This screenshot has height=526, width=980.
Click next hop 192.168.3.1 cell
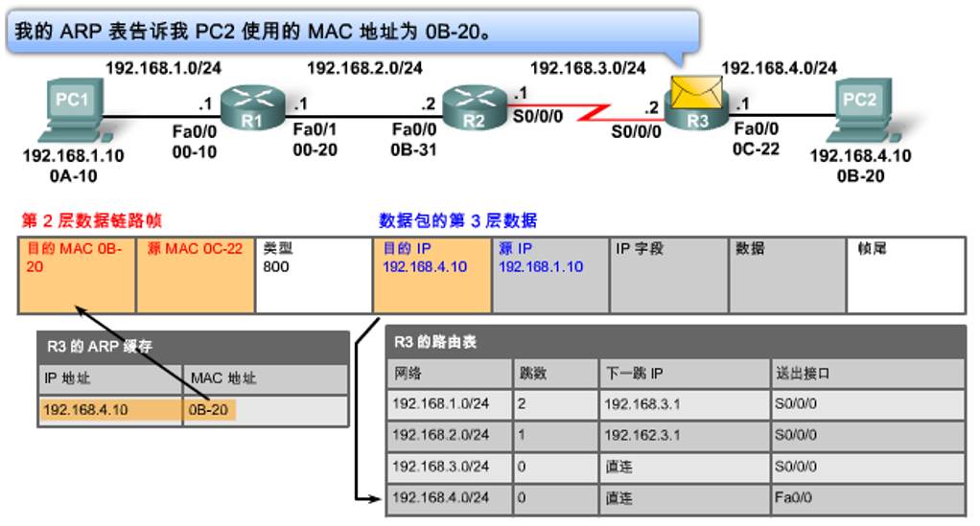(x=685, y=404)
